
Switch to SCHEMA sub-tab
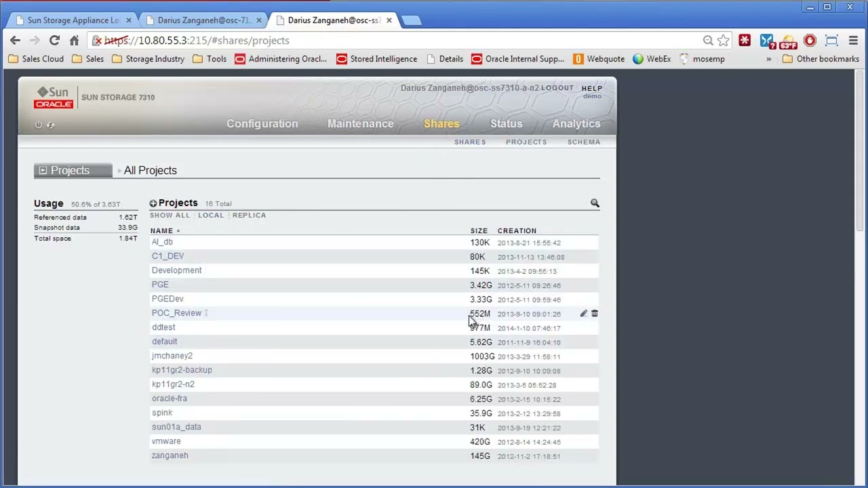[584, 142]
